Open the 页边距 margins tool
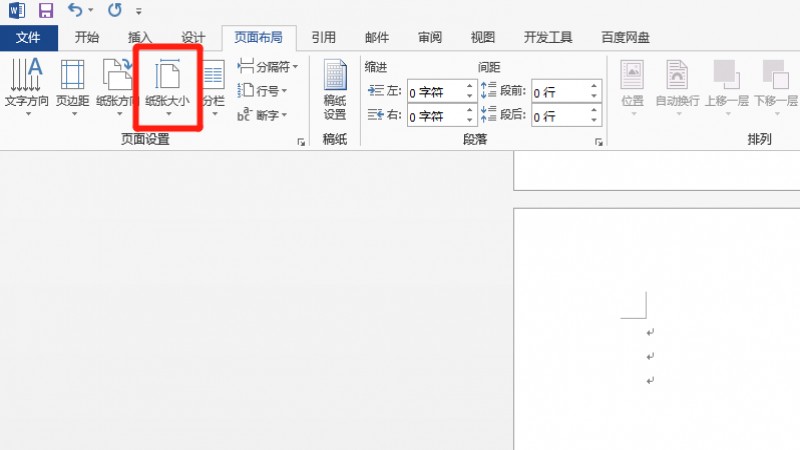 click(72, 87)
